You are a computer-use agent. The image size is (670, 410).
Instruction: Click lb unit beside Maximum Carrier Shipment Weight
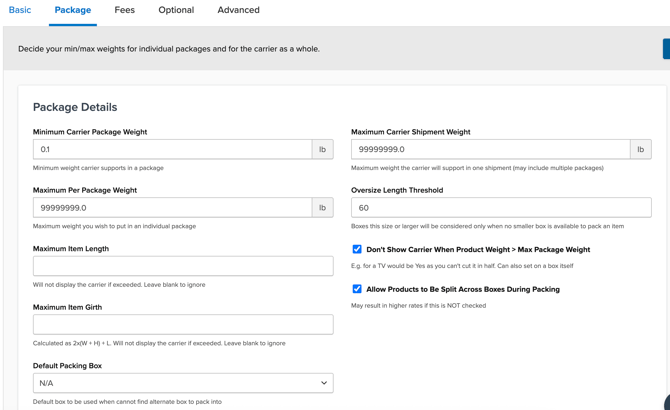click(640, 149)
